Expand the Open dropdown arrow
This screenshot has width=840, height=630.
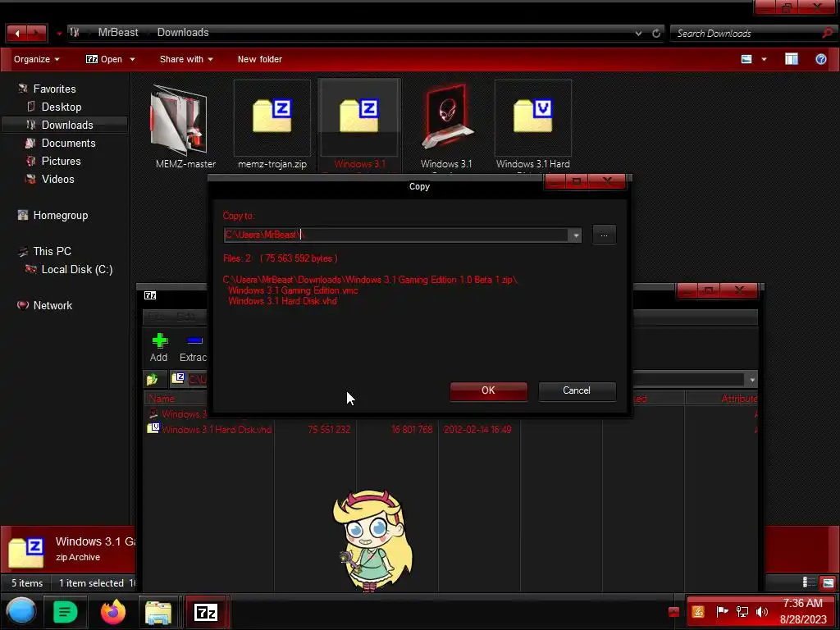[132, 59]
